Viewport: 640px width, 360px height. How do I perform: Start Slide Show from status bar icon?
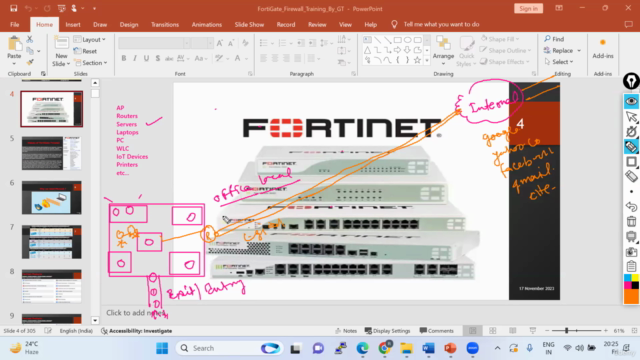pyautogui.click(x=533, y=331)
